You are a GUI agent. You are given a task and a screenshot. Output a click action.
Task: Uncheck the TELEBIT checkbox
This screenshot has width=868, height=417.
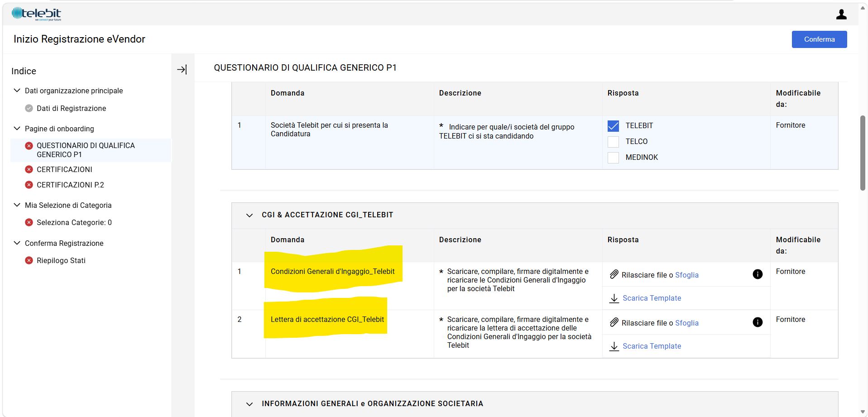[x=613, y=126]
